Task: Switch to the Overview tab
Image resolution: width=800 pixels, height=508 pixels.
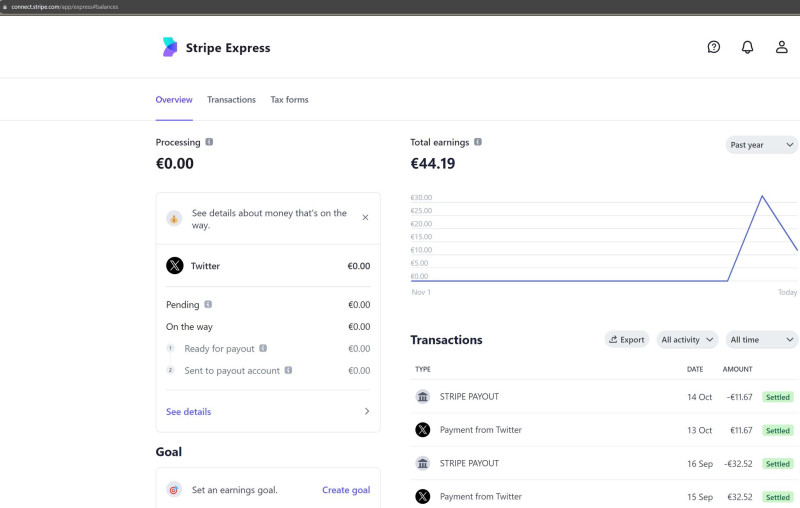Action: [x=174, y=99]
